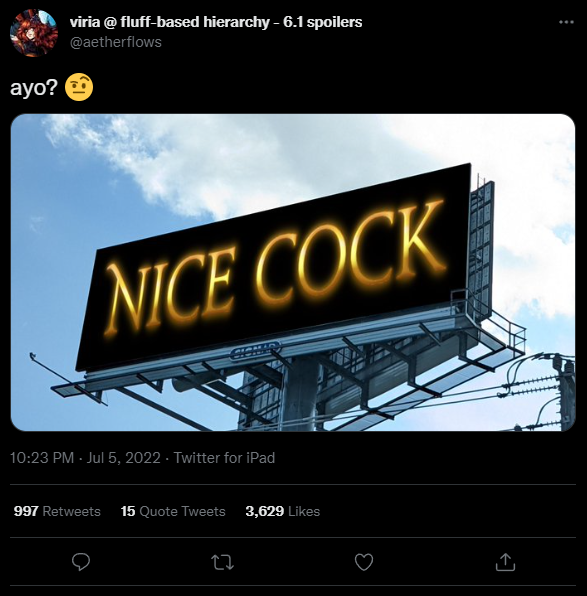Image resolution: width=587 pixels, height=596 pixels.
Task: View the 997 Retweets list
Action: coord(57,511)
